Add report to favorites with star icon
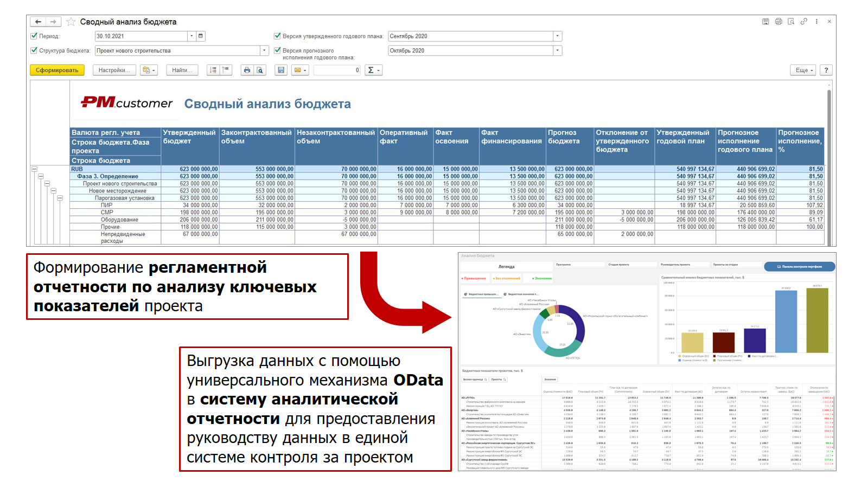Image resolution: width=868 pixels, height=488 pixels. (x=71, y=22)
